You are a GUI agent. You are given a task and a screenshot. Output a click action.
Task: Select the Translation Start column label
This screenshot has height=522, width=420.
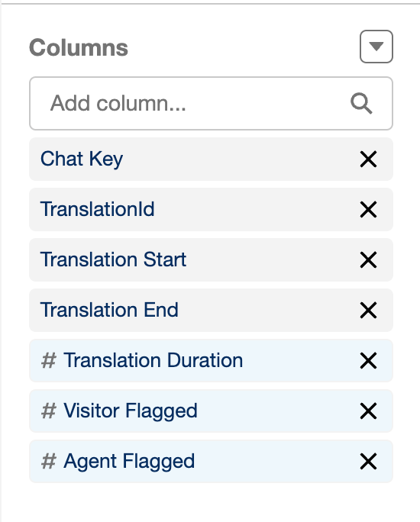point(113,259)
